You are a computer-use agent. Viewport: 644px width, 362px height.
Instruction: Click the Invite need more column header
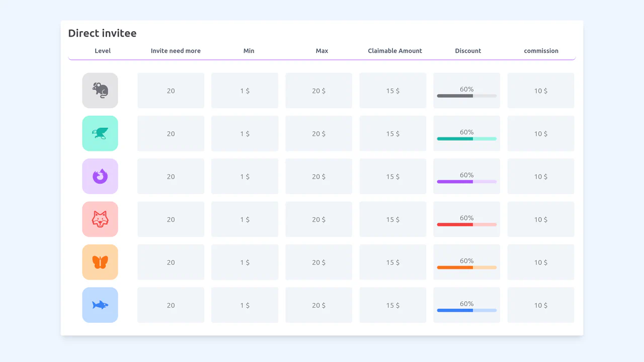pyautogui.click(x=176, y=51)
